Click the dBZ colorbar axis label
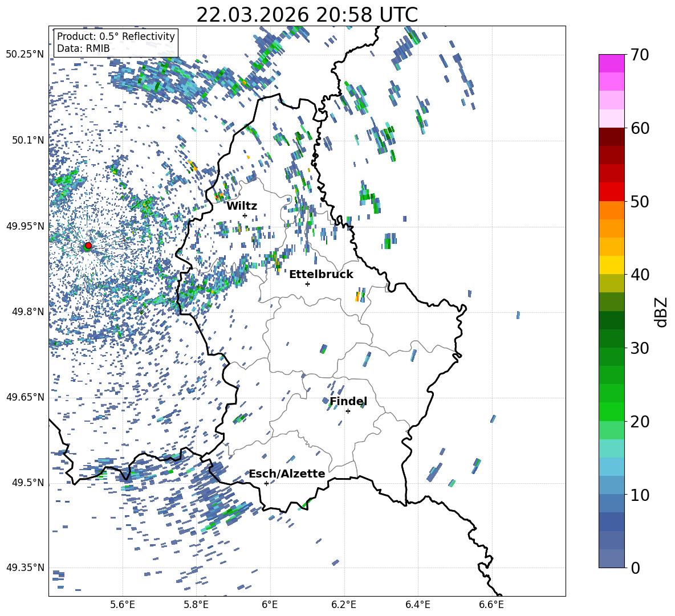675x616 pixels. tap(661, 312)
